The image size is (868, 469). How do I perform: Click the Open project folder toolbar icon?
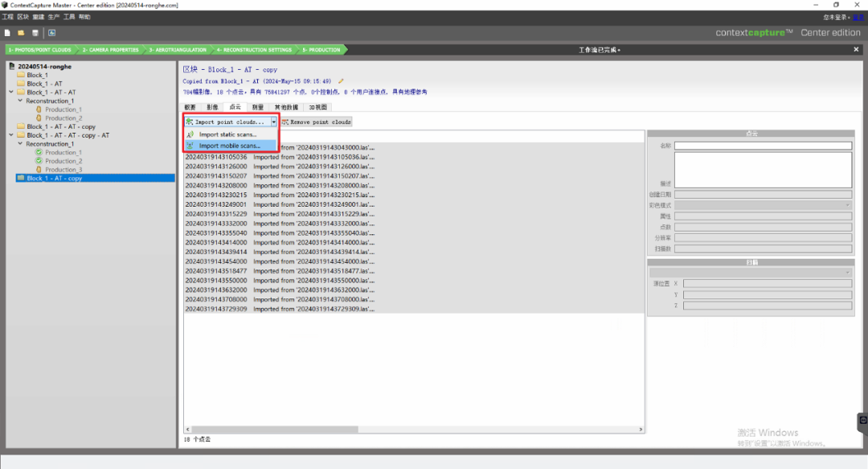21,33
